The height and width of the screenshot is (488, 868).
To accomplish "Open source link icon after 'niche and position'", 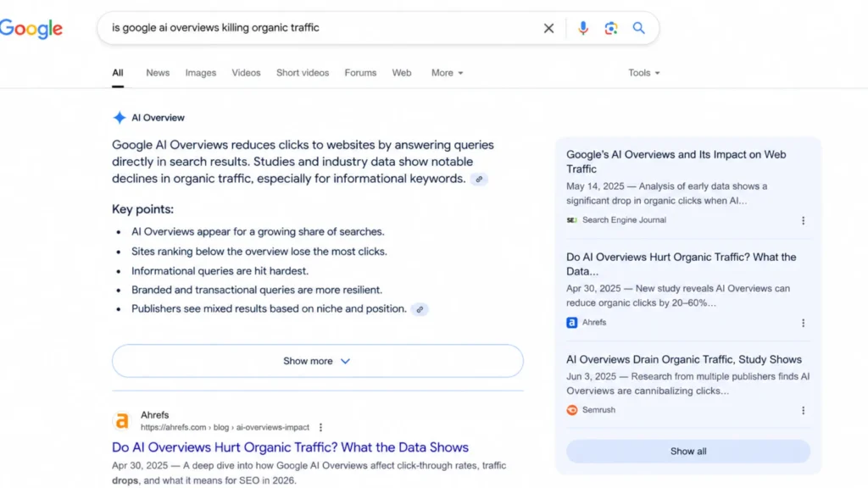I will coord(420,309).
